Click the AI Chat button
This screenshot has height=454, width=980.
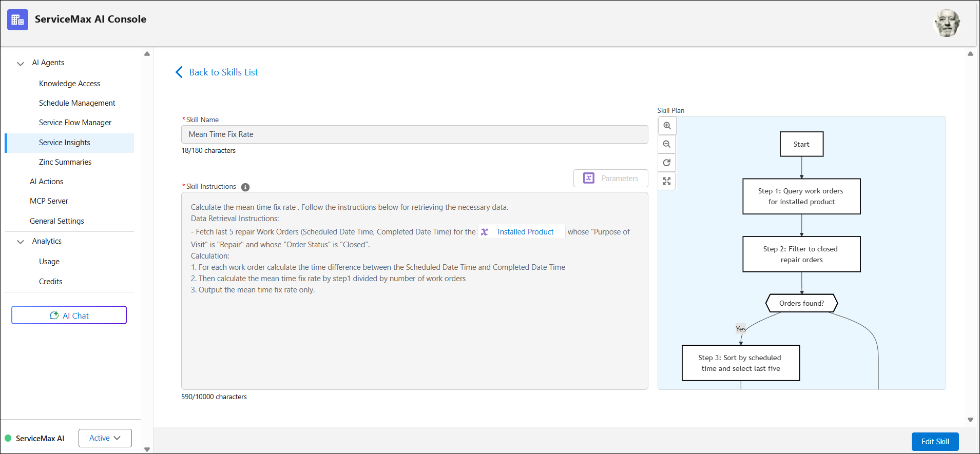(x=69, y=315)
